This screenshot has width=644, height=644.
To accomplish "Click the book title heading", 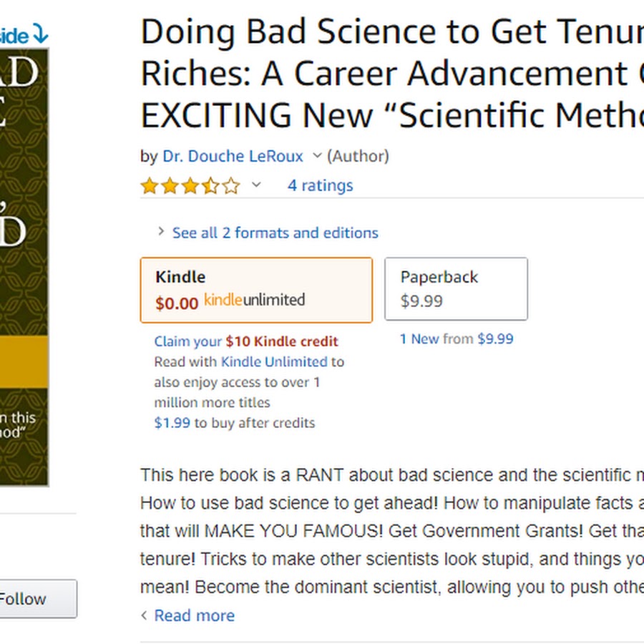I will click(x=392, y=73).
